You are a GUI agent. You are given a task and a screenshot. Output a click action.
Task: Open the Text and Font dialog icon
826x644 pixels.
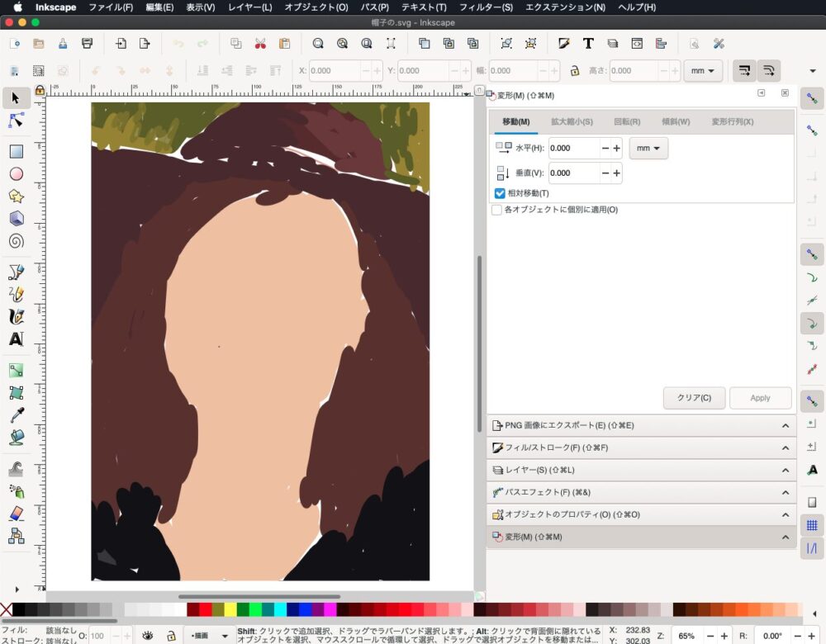[x=588, y=44]
